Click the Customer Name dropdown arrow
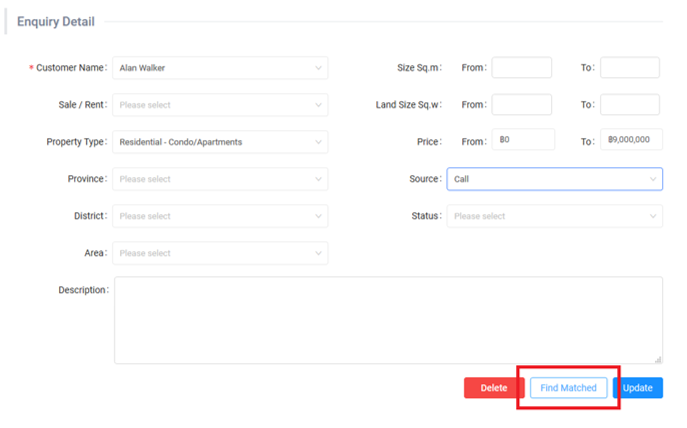 point(318,68)
